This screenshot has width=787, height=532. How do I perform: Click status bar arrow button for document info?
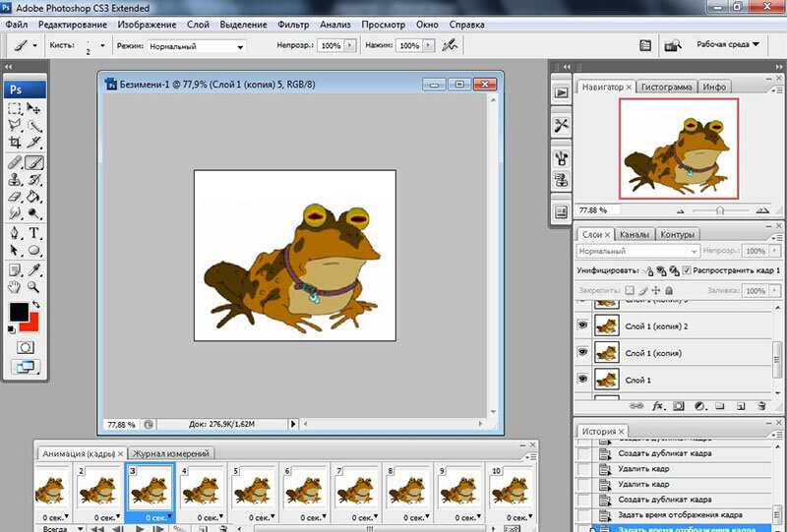pyautogui.click(x=293, y=424)
